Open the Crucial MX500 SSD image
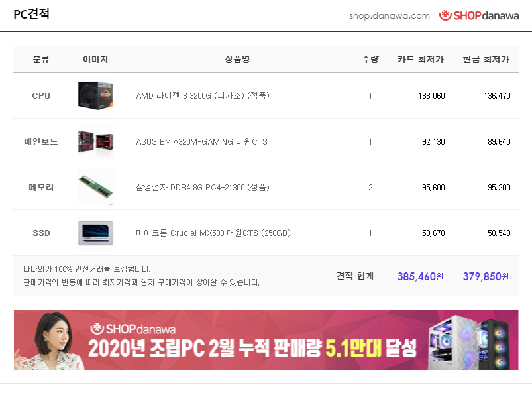Image resolution: width=532 pixels, height=405 pixels. click(x=95, y=233)
